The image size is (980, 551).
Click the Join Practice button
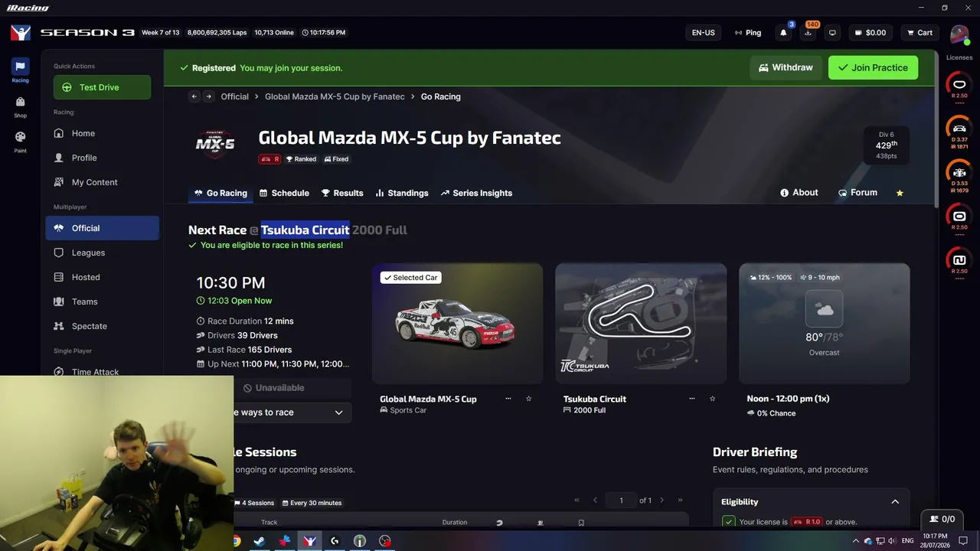click(873, 67)
